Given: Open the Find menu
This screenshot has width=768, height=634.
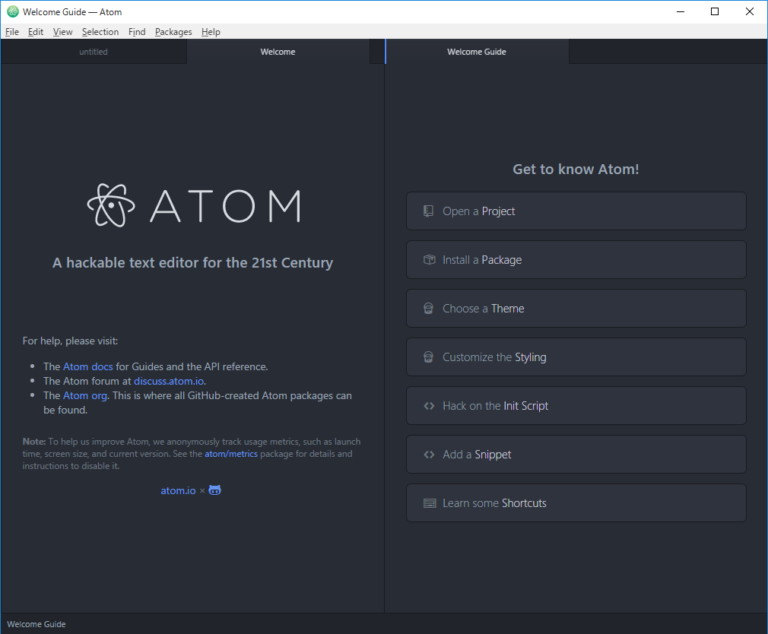Looking at the screenshot, I should point(137,32).
